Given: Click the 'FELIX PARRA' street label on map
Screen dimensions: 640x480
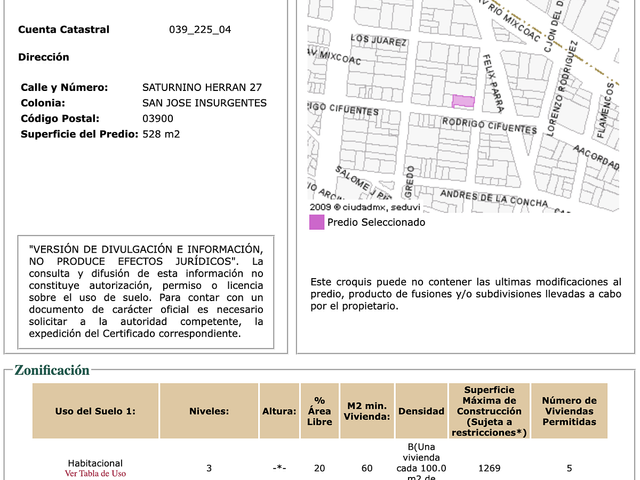Looking at the screenshot, I should (x=493, y=83).
